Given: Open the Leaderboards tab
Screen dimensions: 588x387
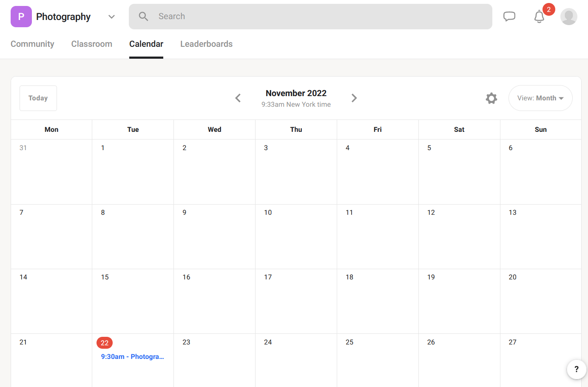Looking at the screenshot, I should (206, 44).
